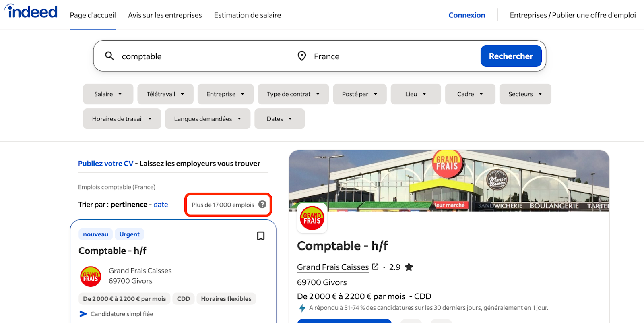Click 69700 Givors in detail panel

pos(322,282)
